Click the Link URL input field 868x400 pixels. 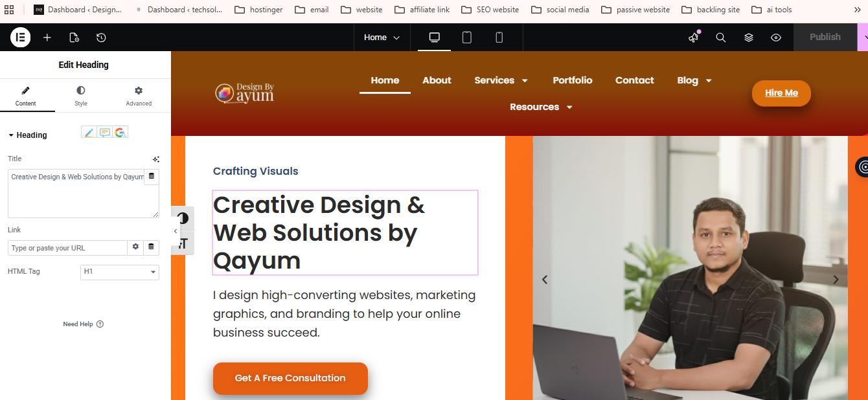[x=67, y=248]
